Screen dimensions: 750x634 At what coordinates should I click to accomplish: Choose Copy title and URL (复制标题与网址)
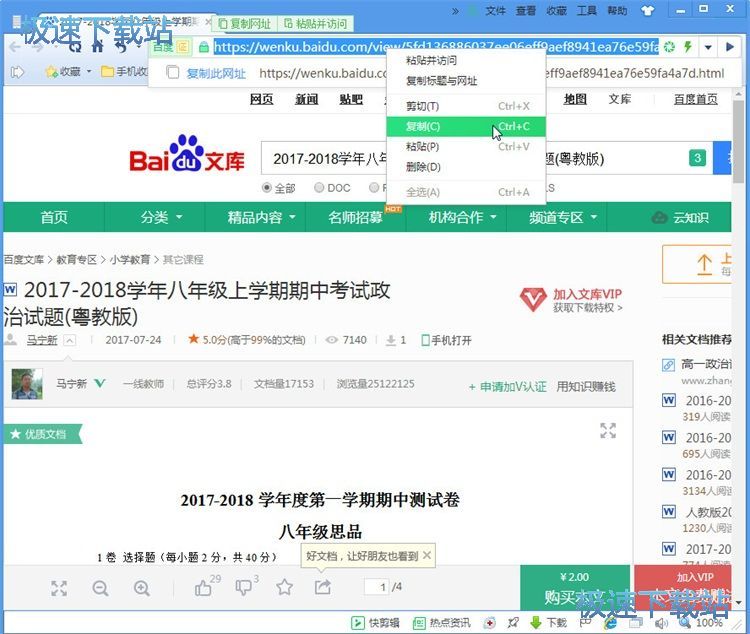tap(466, 80)
